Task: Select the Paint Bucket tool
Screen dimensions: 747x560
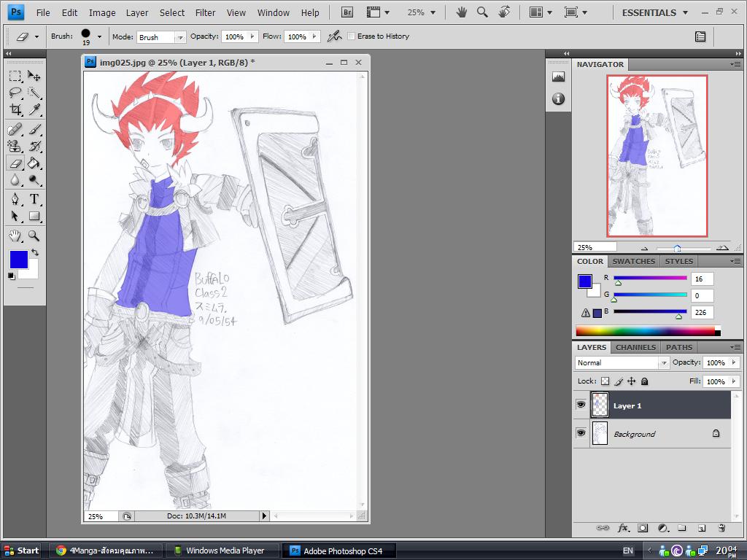Action: (34, 163)
